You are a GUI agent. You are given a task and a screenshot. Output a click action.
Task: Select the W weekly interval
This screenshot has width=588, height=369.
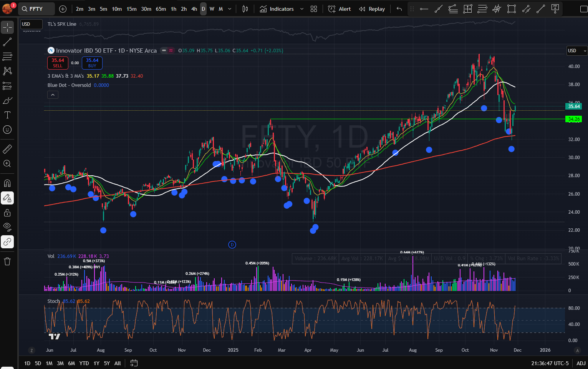212,9
